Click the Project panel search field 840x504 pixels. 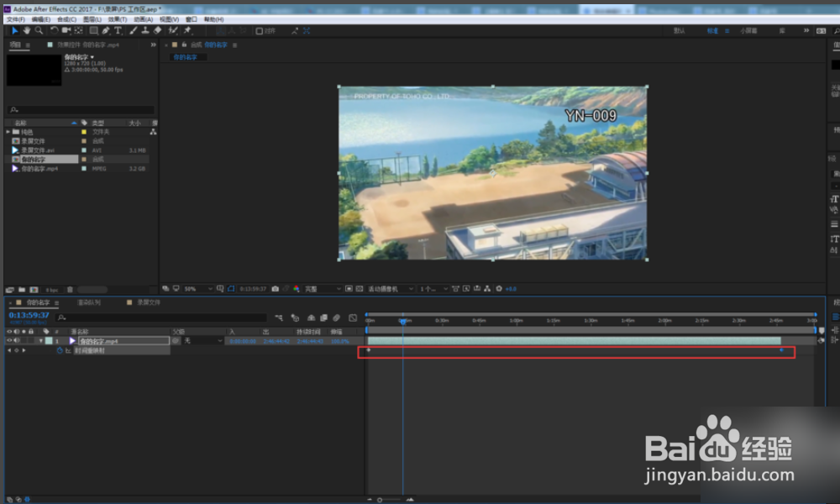(x=81, y=110)
